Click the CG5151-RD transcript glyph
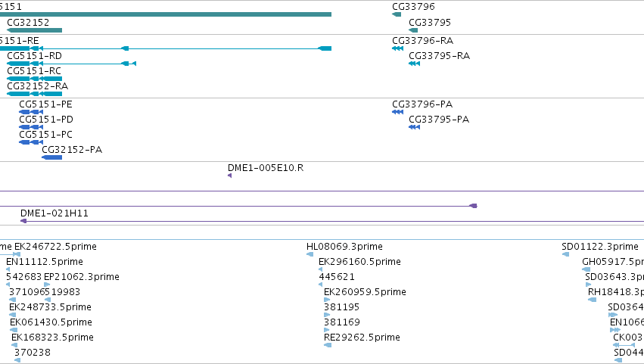The height and width of the screenshot is (364, 644). pyautogui.click(x=71, y=64)
